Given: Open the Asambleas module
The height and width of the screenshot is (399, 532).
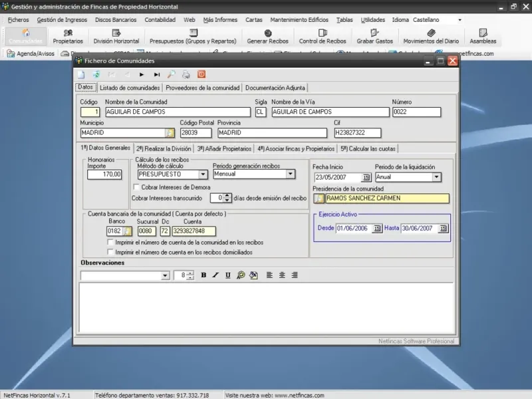Looking at the screenshot, I should pyautogui.click(x=483, y=37).
